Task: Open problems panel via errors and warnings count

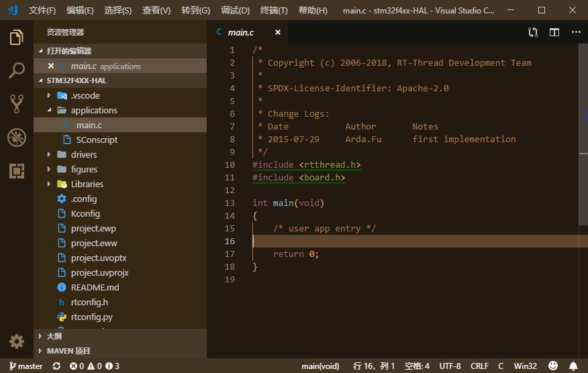Action: [95, 366]
